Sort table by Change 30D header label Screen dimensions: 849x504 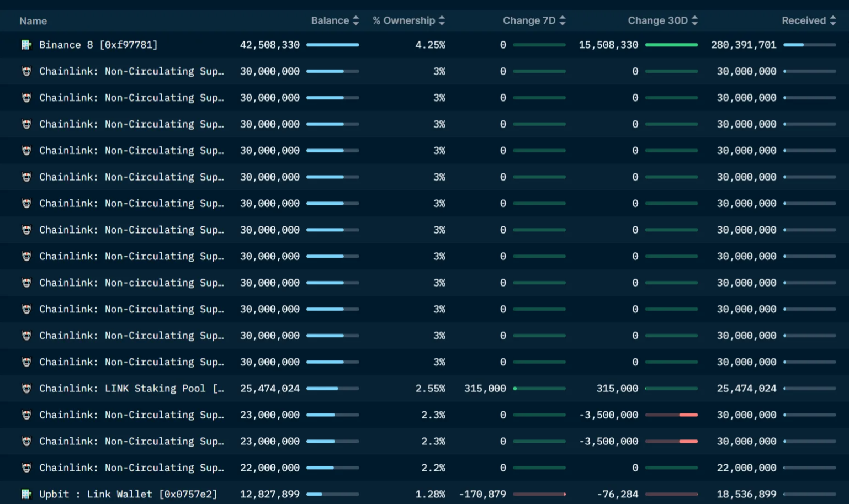pos(657,20)
